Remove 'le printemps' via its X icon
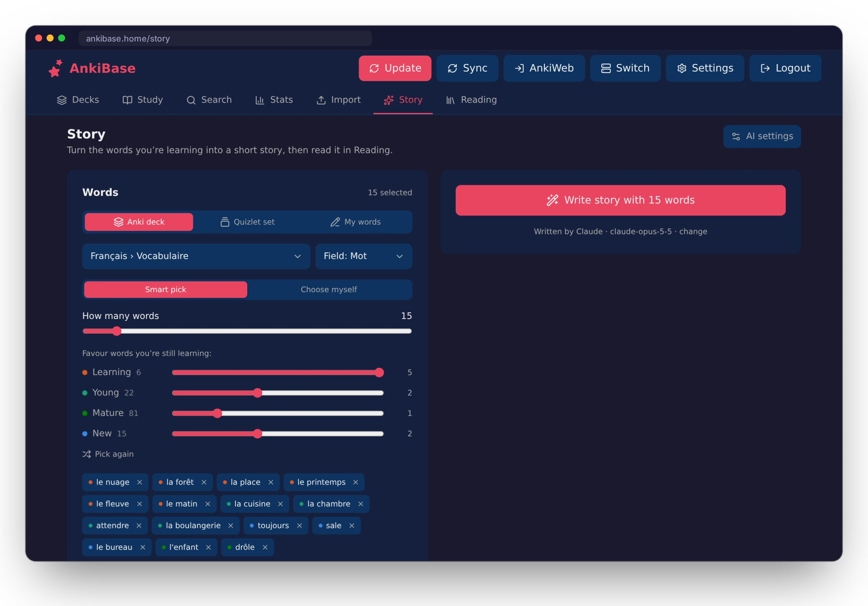 point(355,482)
